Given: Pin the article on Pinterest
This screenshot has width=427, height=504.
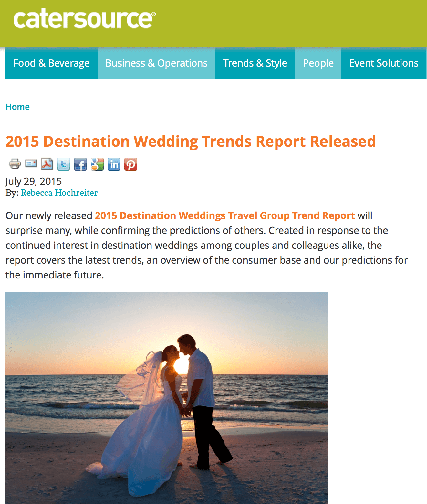Looking at the screenshot, I should click(x=131, y=164).
